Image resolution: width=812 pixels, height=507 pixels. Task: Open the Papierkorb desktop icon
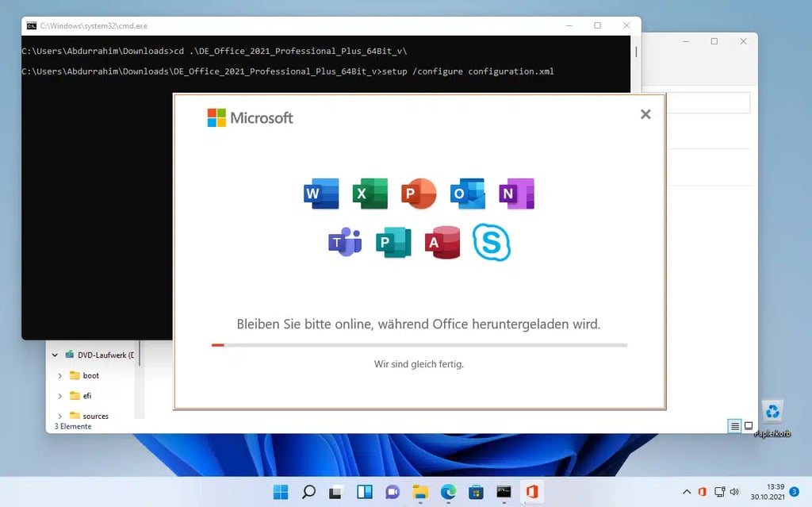click(772, 419)
